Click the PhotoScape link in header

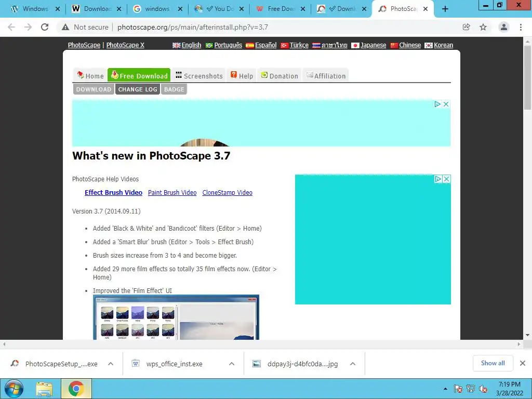[84, 45]
